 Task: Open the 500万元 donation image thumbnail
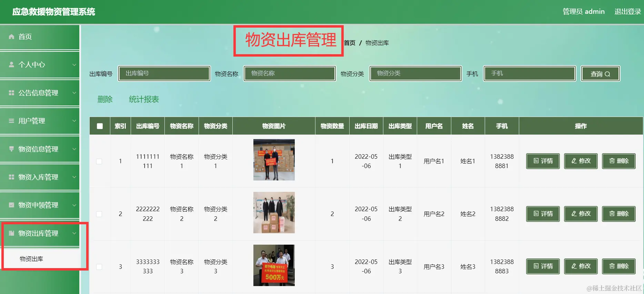point(274,265)
